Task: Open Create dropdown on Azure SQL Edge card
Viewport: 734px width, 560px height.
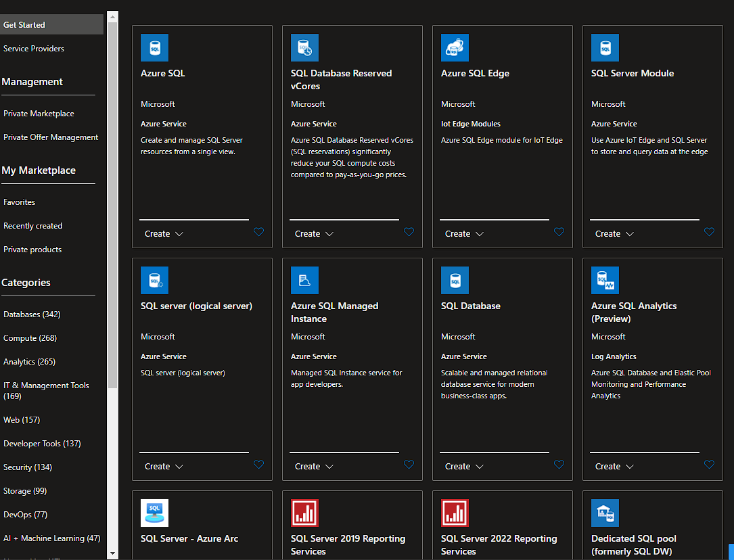Action: pos(464,234)
